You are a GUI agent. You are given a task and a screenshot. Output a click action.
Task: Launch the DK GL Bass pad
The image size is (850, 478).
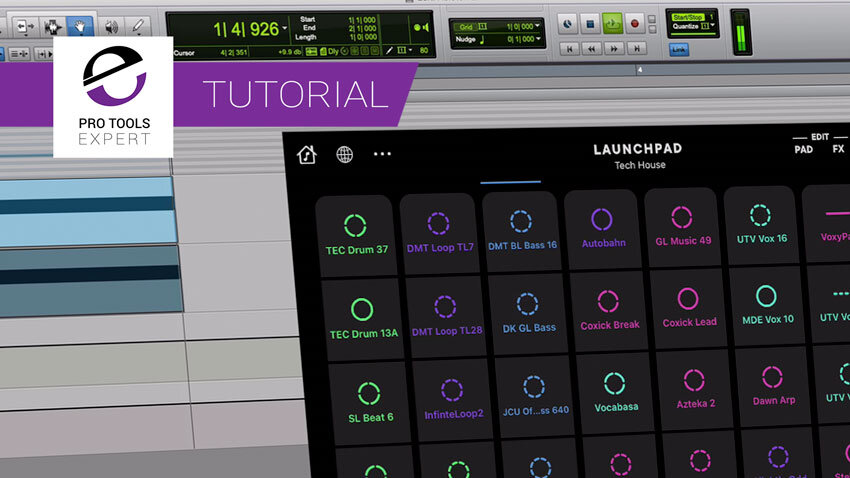tap(528, 314)
